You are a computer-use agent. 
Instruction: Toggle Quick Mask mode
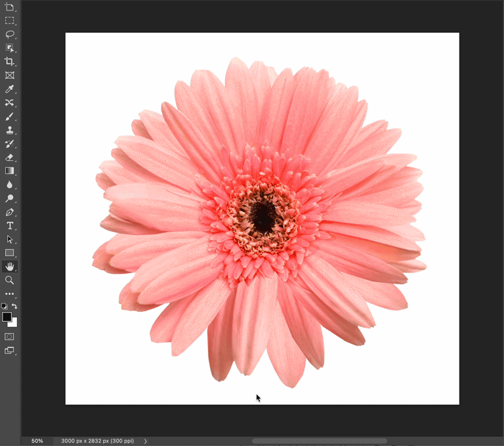coord(9,336)
